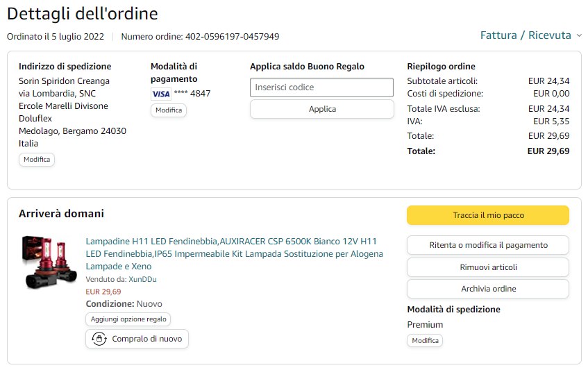Visit the XunDDu seller link

[142, 279]
